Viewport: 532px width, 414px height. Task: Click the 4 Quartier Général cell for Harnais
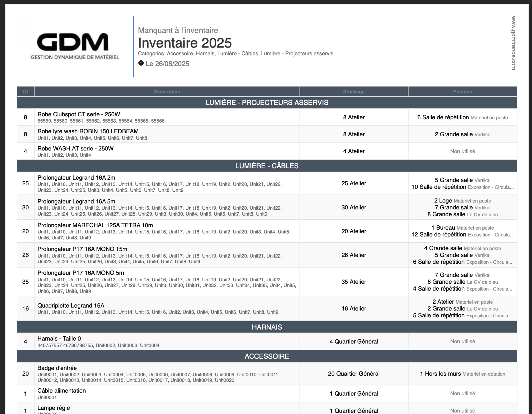tap(354, 342)
